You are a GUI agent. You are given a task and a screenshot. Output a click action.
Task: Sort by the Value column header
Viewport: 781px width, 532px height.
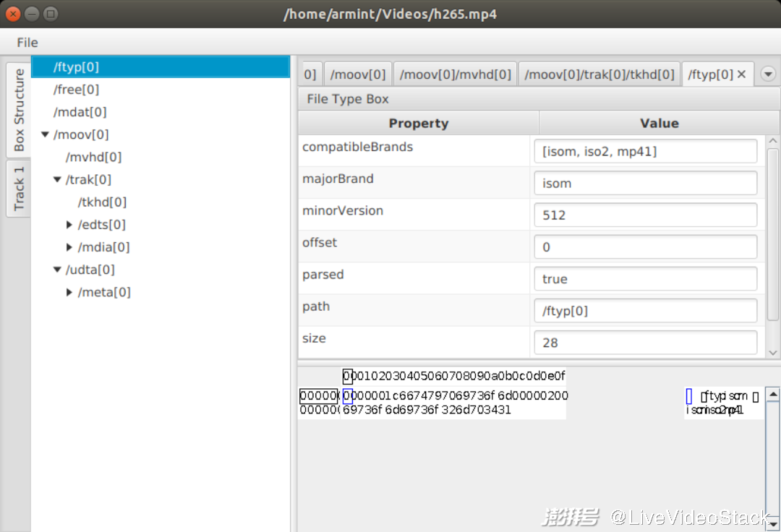pyautogui.click(x=659, y=123)
